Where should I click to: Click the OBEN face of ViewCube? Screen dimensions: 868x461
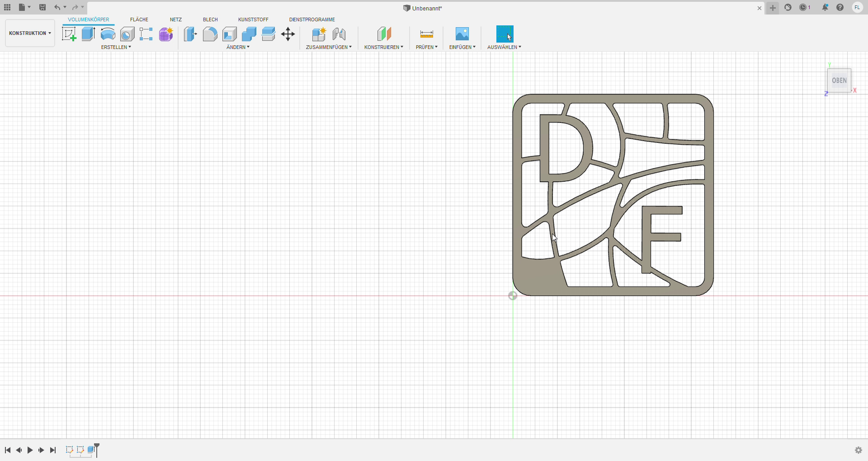point(839,80)
